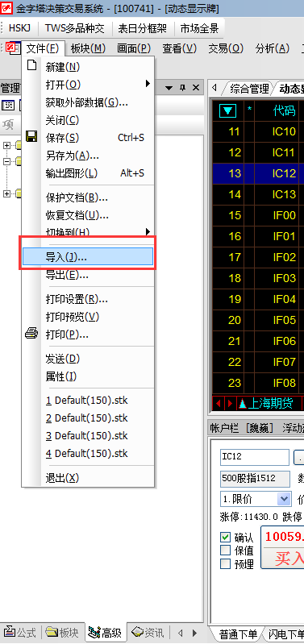The width and height of the screenshot is (304, 644).
Task: Click the left scroll arrow after 资讯 tab
Action: click(x=180, y=633)
